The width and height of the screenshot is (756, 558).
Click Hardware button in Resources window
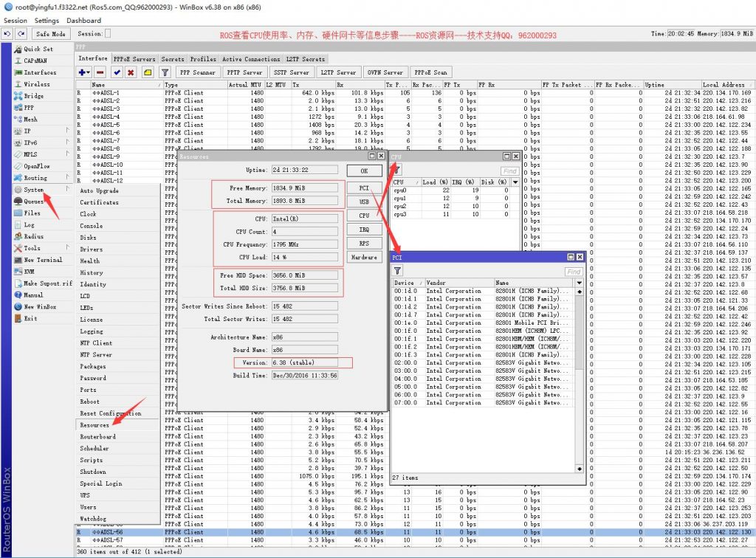[x=364, y=258]
